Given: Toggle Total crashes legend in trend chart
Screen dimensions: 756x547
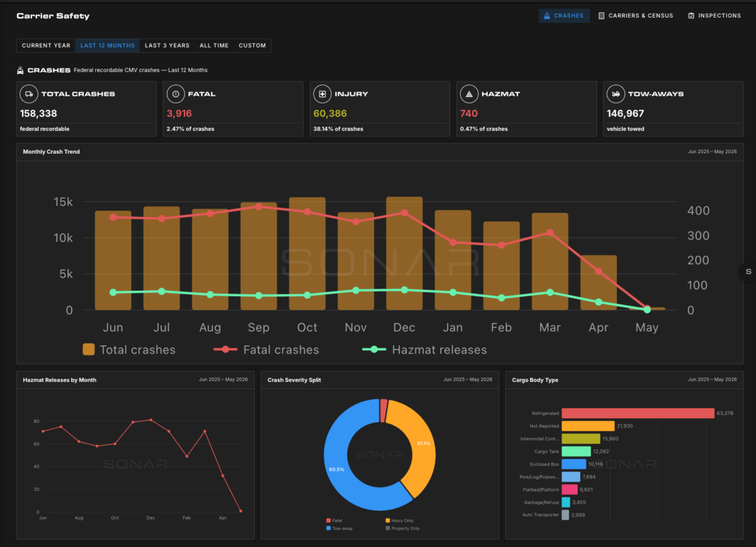Looking at the screenshot, I should [x=129, y=350].
